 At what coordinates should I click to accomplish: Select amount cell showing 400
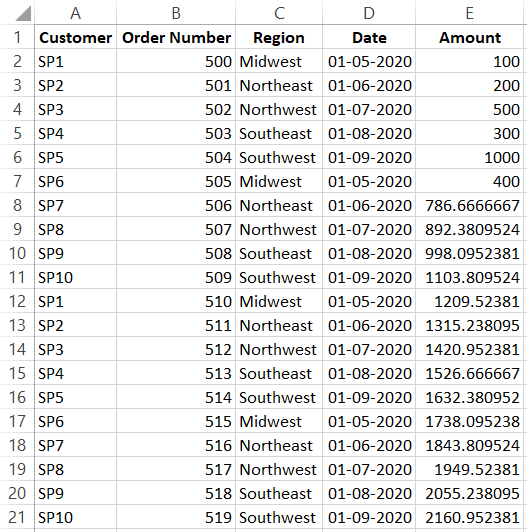(x=469, y=181)
